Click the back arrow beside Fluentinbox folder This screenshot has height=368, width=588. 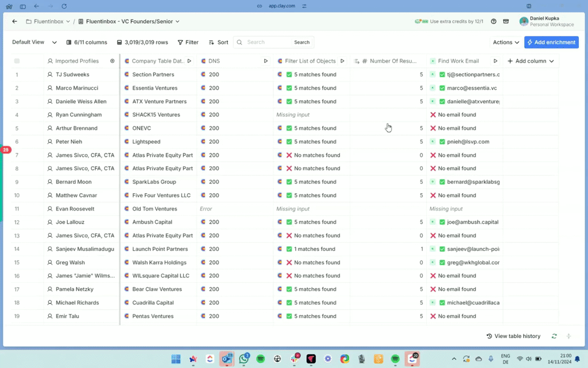pos(15,21)
